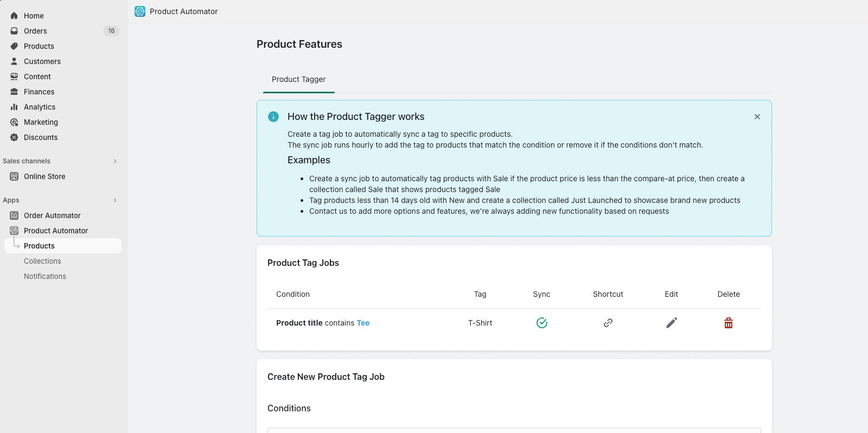The image size is (868, 433).
Task: Click the Conditions subheading
Action: 289,408
